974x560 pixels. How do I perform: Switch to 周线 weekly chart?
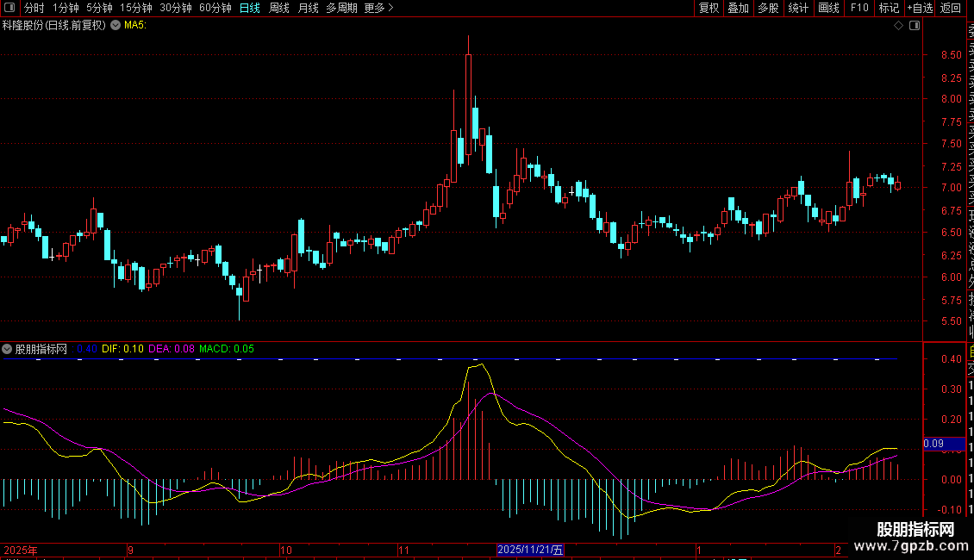tap(279, 8)
